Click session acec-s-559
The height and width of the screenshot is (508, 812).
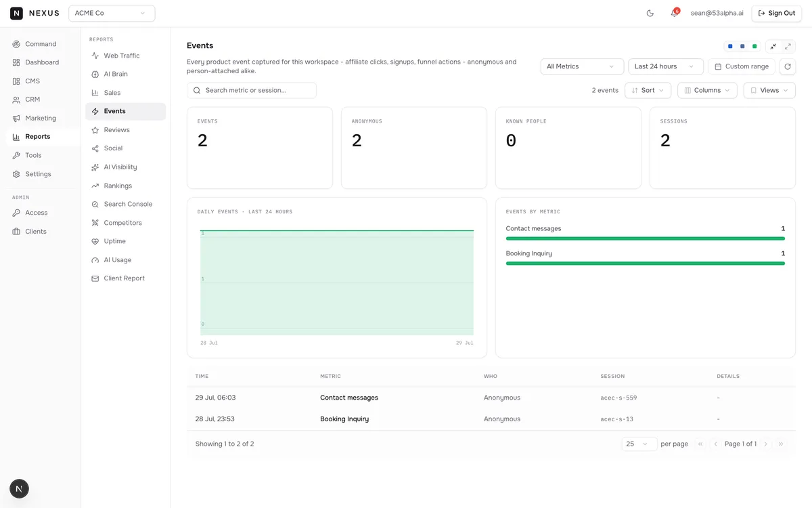tap(618, 398)
